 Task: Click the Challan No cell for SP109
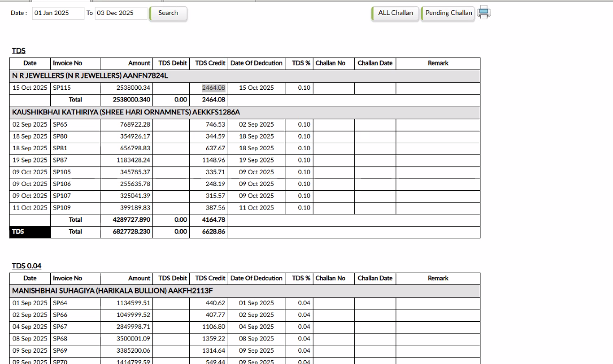click(x=333, y=208)
